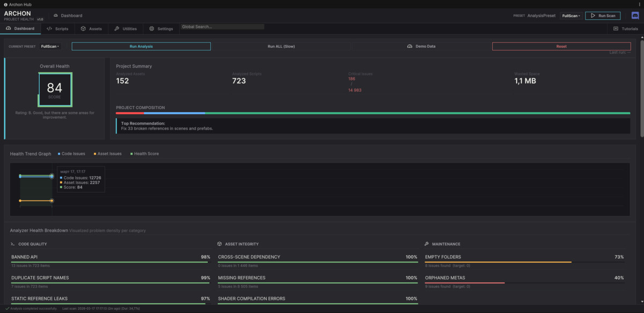Click '13 issues in 723 items' text
Screen dimensions: 644x313
[31, 265]
